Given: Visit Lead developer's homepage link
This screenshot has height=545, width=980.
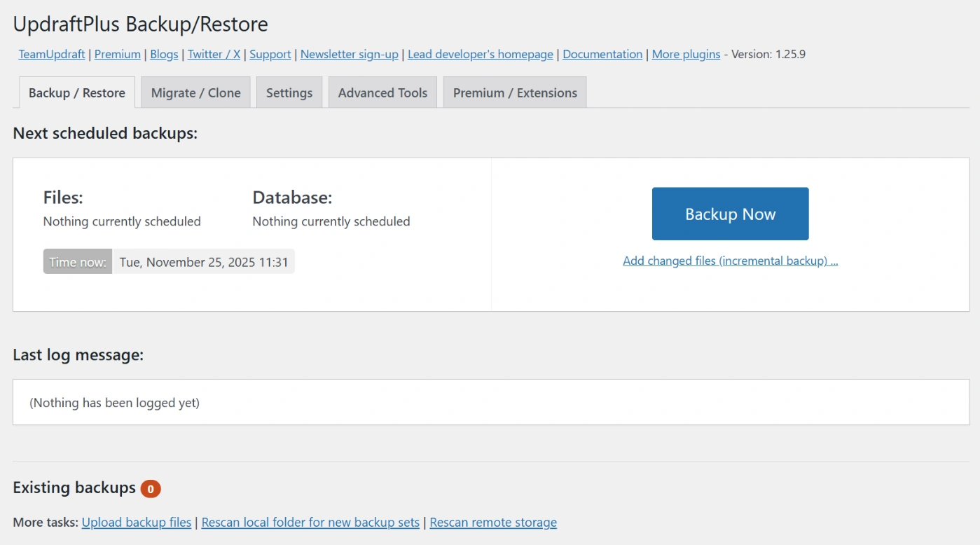Looking at the screenshot, I should pyautogui.click(x=480, y=54).
